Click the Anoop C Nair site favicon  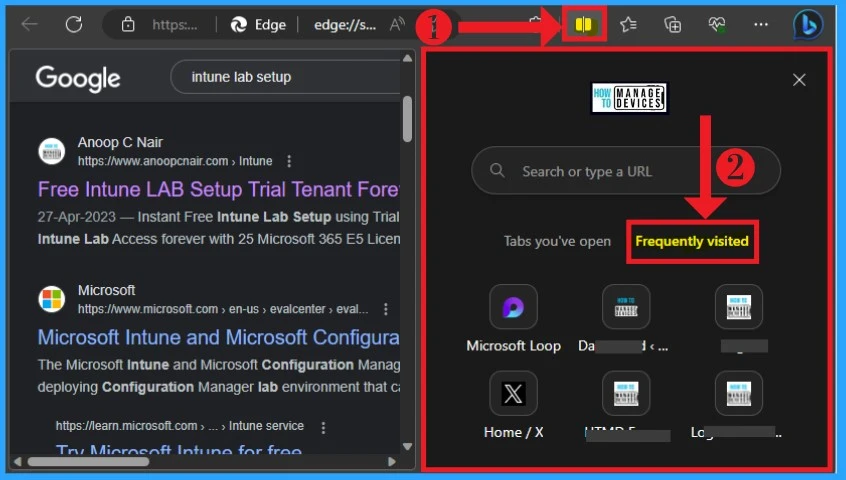pos(52,151)
